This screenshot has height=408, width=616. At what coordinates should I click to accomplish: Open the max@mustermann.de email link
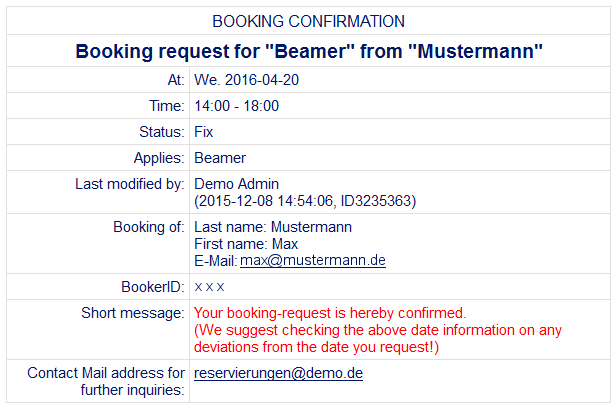click(x=313, y=261)
